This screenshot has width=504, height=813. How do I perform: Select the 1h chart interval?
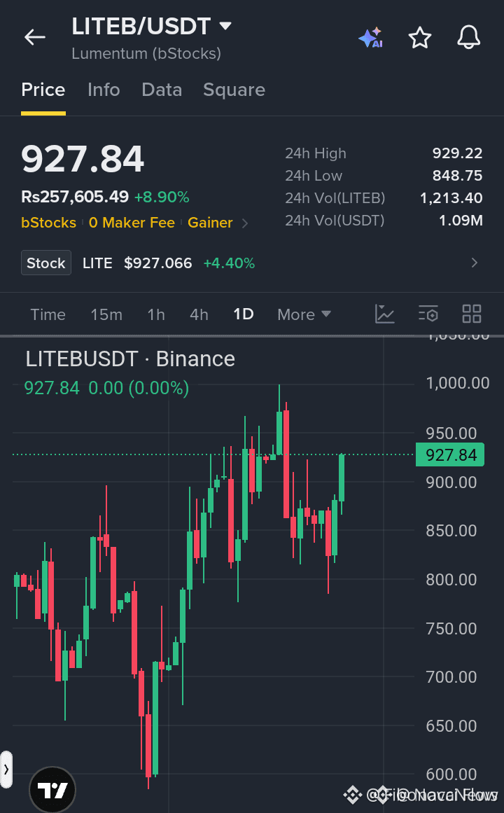click(x=156, y=314)
